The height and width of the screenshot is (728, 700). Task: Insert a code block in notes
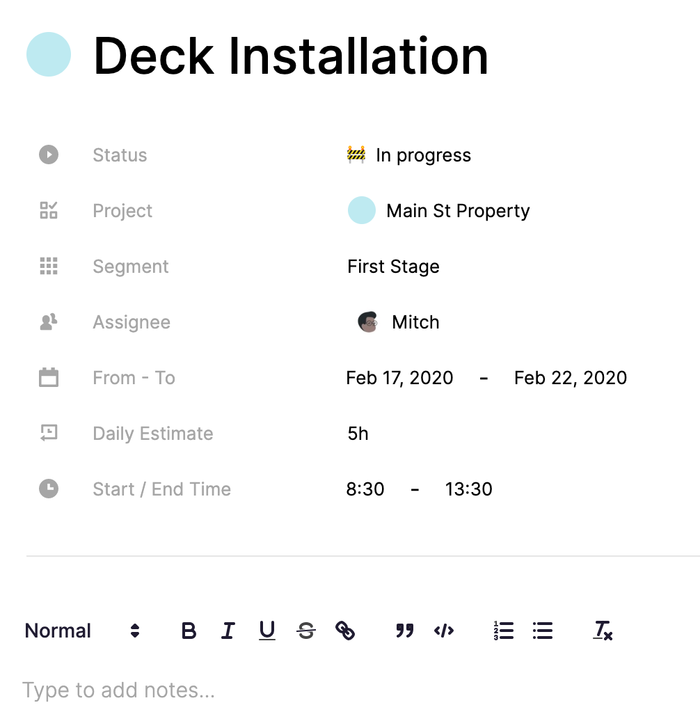point(444,631)
